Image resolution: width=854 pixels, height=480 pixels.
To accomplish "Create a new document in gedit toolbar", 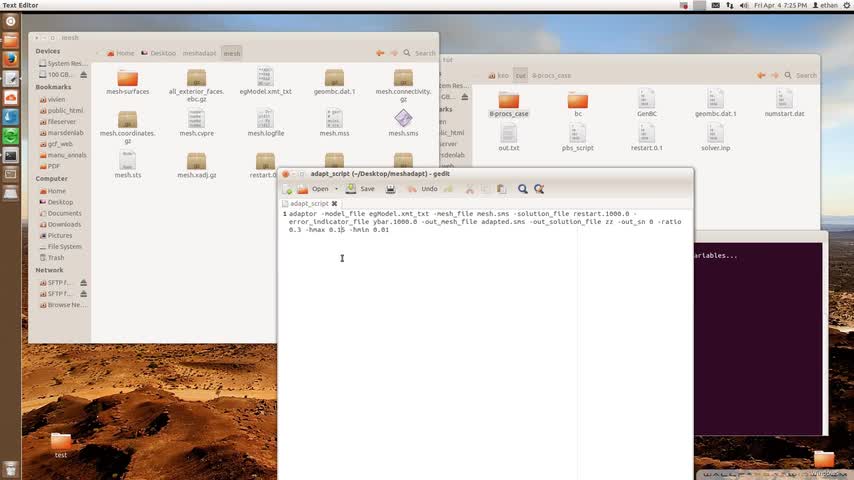I will pyautogui.click(x=288, y=189).
